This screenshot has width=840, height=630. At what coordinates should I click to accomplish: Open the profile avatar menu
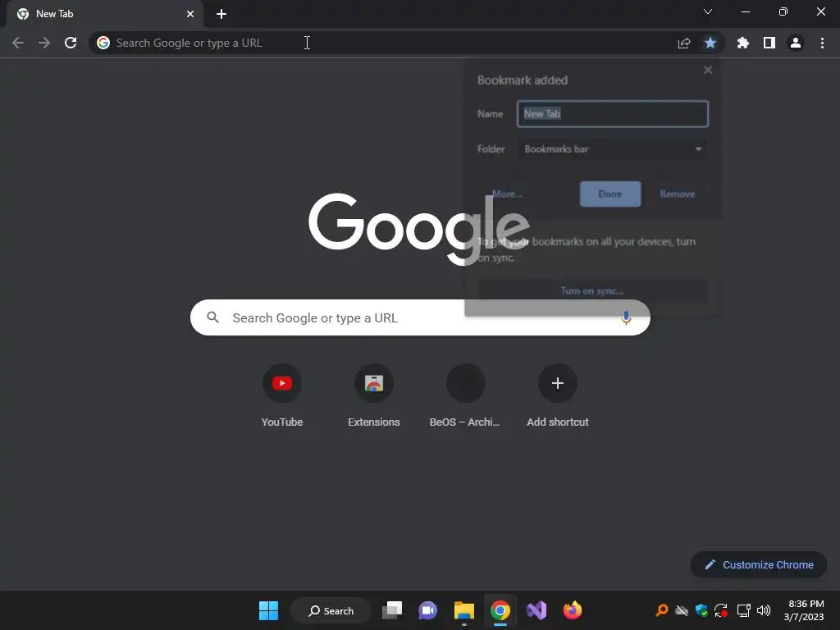[x=796, y=43]
